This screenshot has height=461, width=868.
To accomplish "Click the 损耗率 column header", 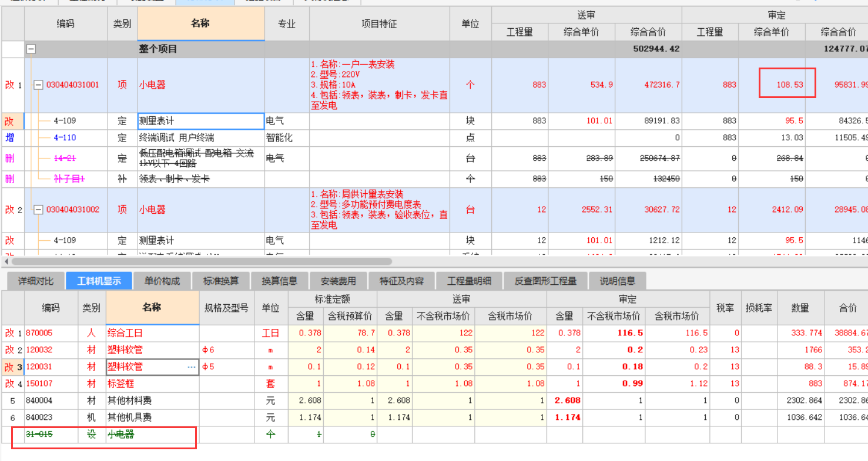I will coord(759,307).
